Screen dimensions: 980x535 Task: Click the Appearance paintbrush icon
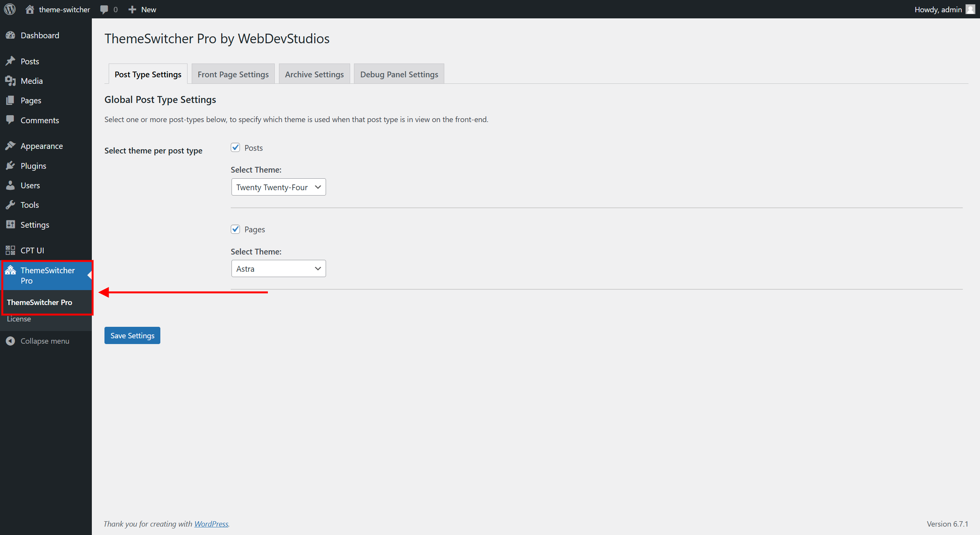10,146
